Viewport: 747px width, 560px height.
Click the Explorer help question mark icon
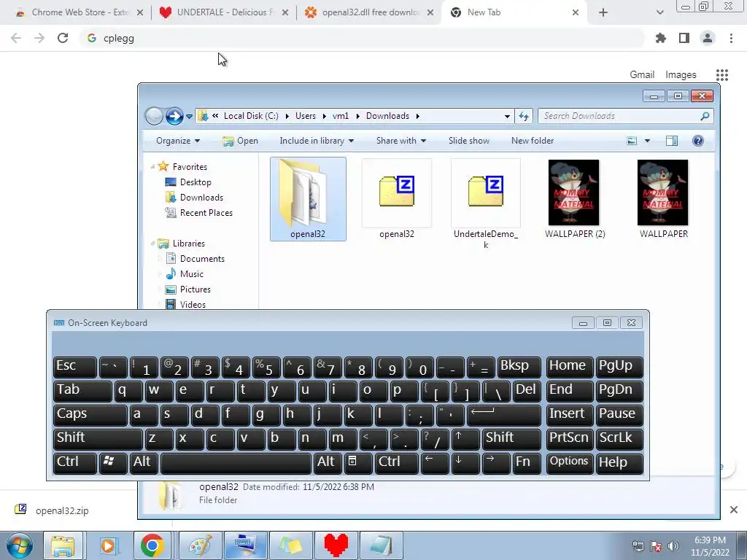(697, 141)
